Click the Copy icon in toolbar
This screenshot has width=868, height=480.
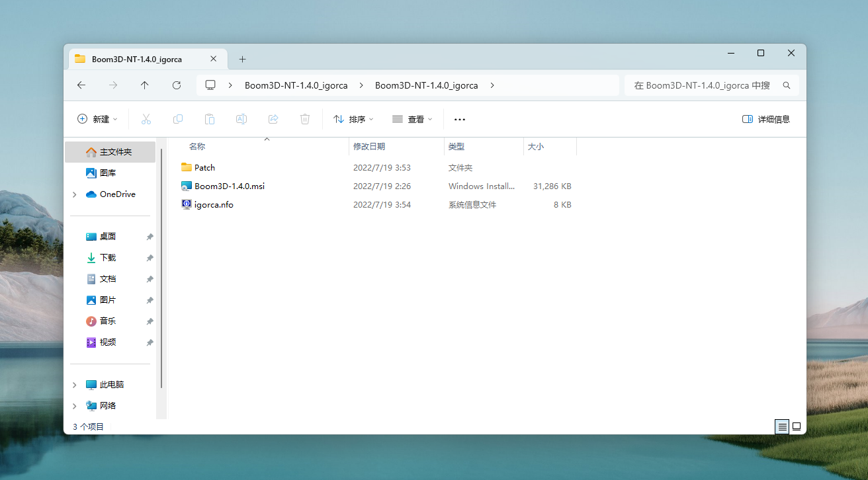178,119
